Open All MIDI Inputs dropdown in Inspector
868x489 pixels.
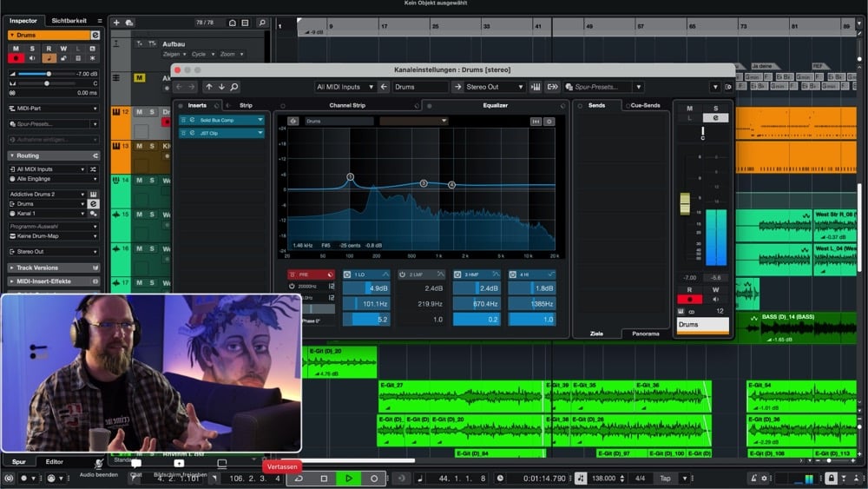click(48, 169)
